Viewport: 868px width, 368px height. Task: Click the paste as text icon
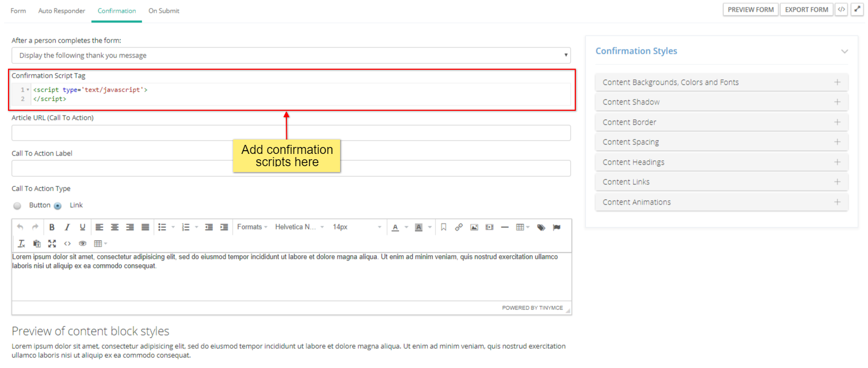[37, 243]
